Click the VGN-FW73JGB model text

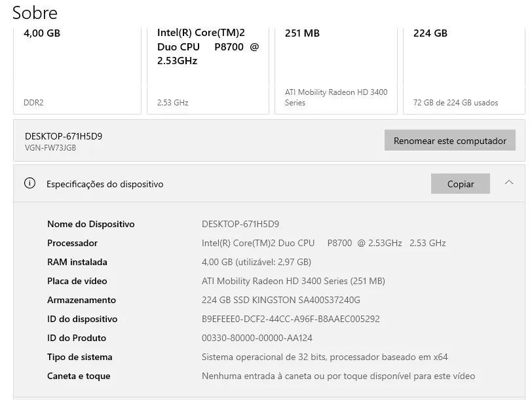(x=50, y=148)
